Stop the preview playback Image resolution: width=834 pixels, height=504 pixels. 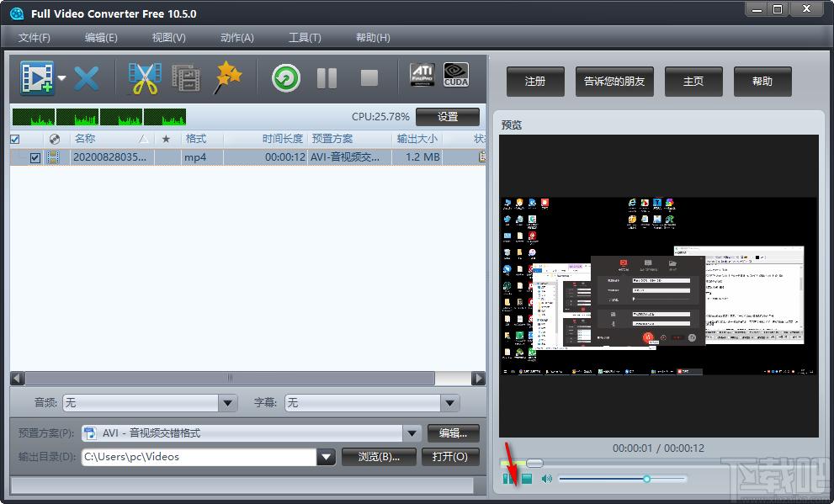point(527,479)
